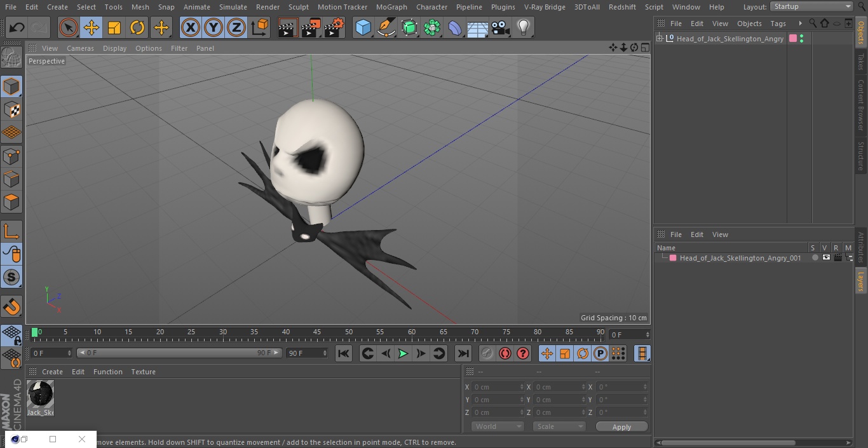Viewport: 868px width, 448px height.
Task: Step to next frame
Action: pyautogui.click(x=421, y=353)
